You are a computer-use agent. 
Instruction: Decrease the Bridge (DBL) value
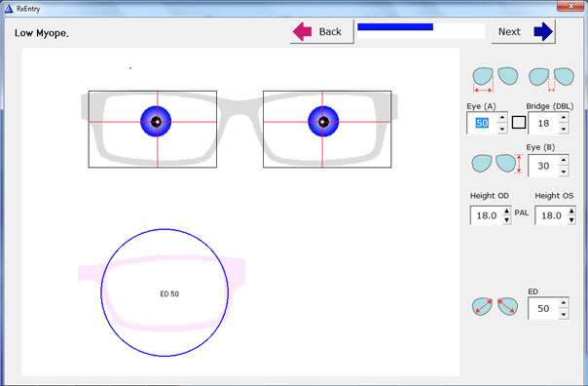click(564, 129)
